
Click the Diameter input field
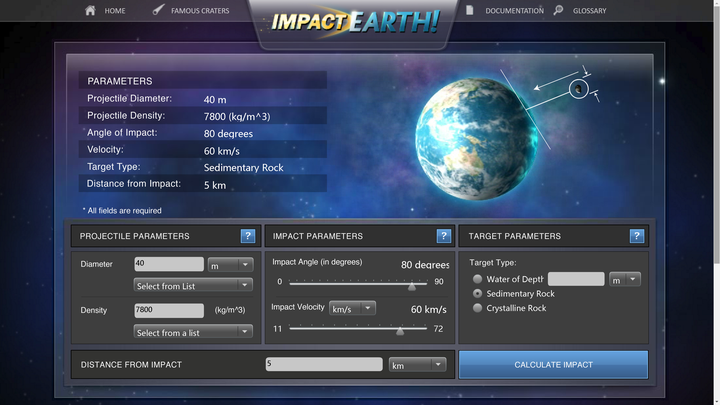169,264
